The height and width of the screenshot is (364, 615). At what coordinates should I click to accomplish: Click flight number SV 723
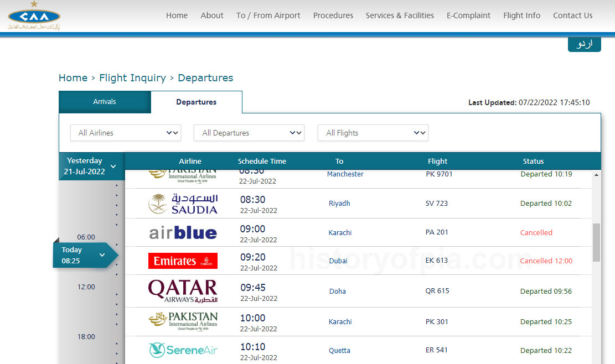[437, 204]
